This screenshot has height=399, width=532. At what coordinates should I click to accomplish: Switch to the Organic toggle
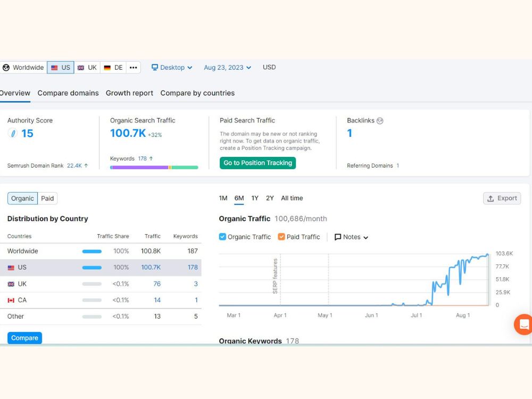[x=22, y=198]
